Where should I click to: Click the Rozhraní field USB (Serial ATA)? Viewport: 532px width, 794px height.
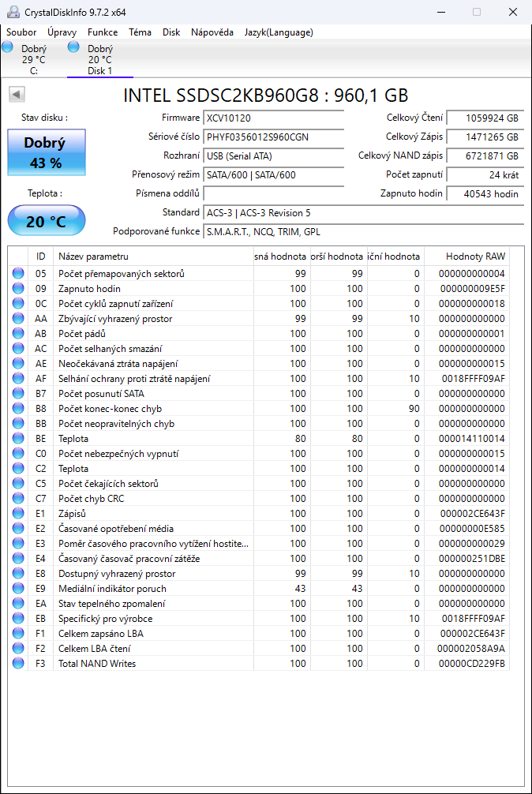273,156
